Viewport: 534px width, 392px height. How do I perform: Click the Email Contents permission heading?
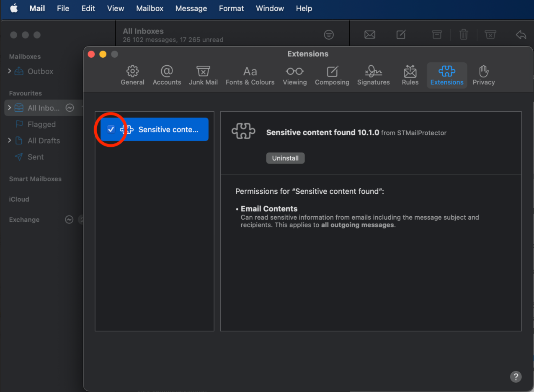tap(269, 209)
